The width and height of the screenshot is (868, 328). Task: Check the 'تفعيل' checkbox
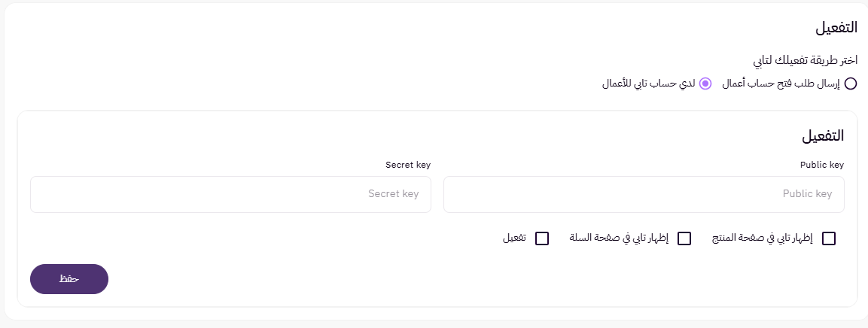click(x=541, y=238)
